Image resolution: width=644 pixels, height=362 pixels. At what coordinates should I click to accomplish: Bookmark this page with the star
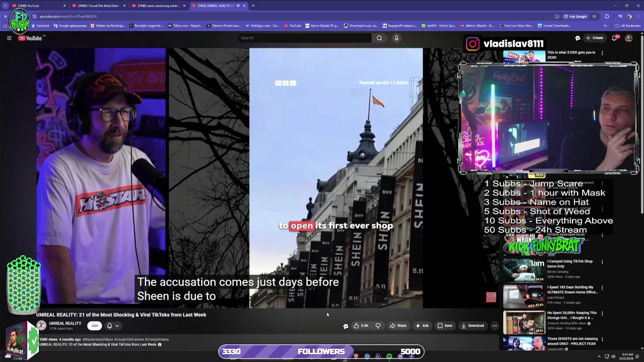[594, 16]
